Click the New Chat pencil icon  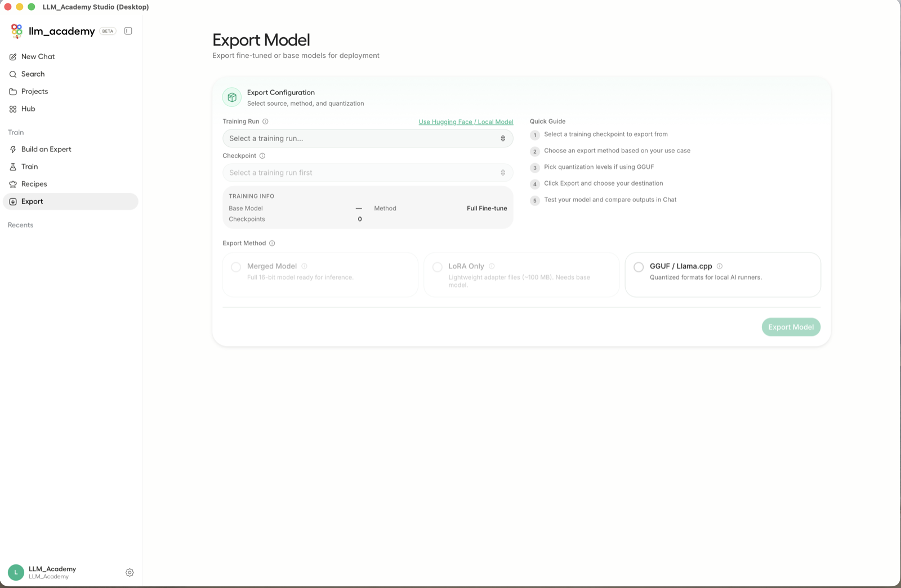(13, 57)
